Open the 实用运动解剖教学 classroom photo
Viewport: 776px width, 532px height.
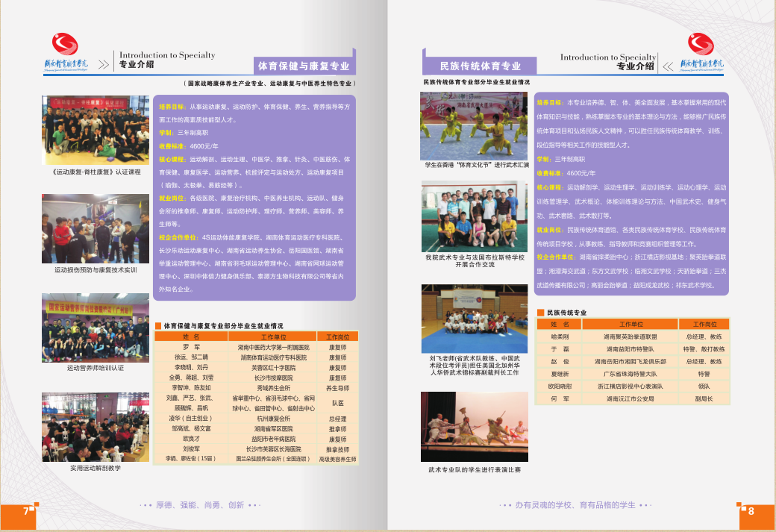[x=96, y=427]
